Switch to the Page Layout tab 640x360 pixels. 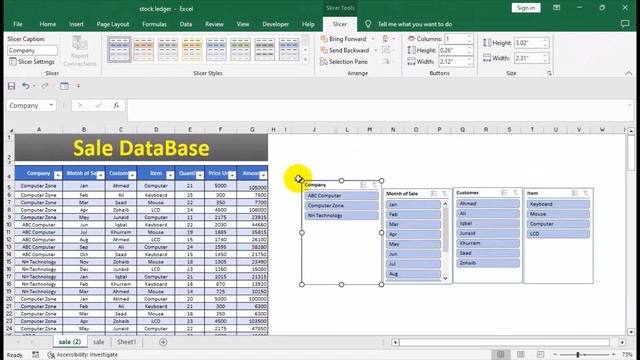click(x=113, y=24)
